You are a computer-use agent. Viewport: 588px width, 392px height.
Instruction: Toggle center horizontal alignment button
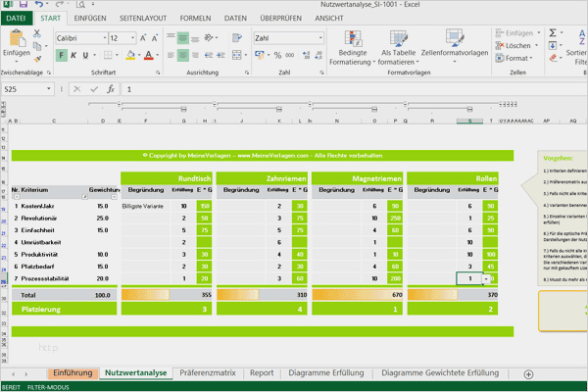pyautogui.click(x=183, y=55)
